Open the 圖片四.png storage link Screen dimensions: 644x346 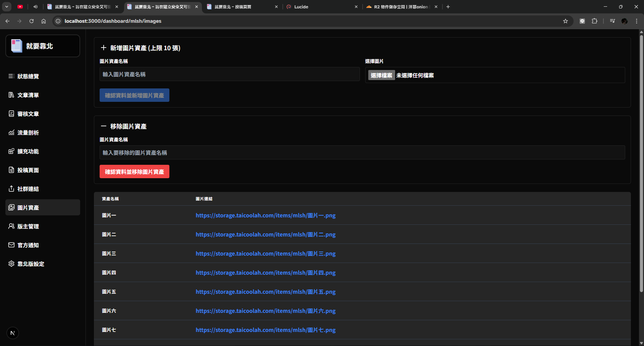click(x=266, y=273)
